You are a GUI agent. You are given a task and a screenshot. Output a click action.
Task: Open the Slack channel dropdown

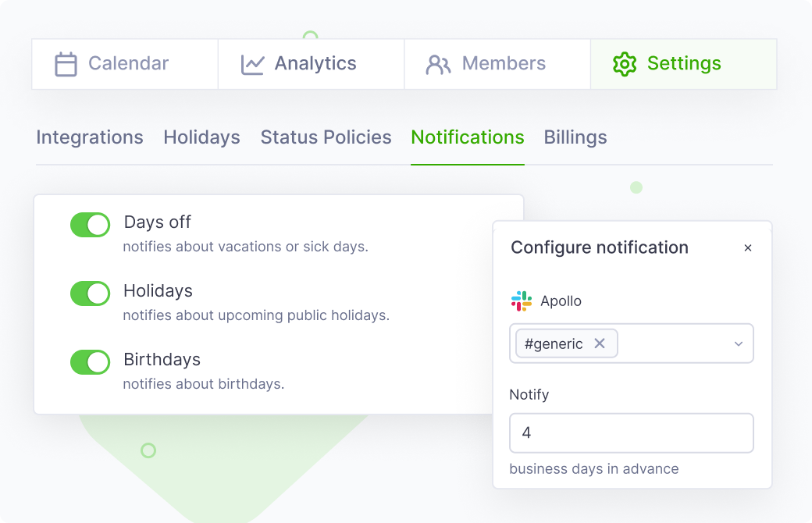tap(738, 343)
